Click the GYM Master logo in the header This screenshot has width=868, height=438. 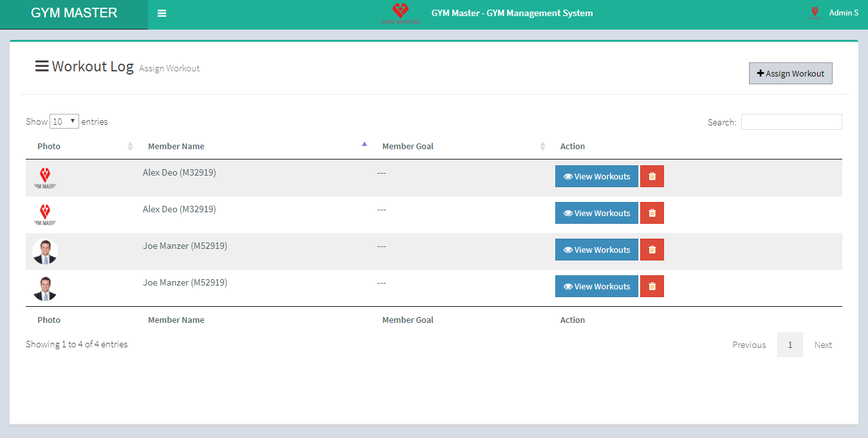(400, 14)
